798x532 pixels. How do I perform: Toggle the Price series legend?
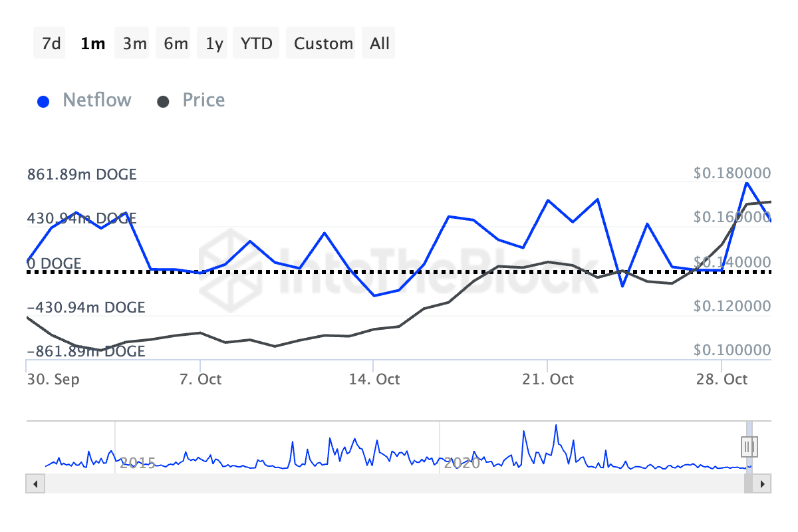pos(203,100)
